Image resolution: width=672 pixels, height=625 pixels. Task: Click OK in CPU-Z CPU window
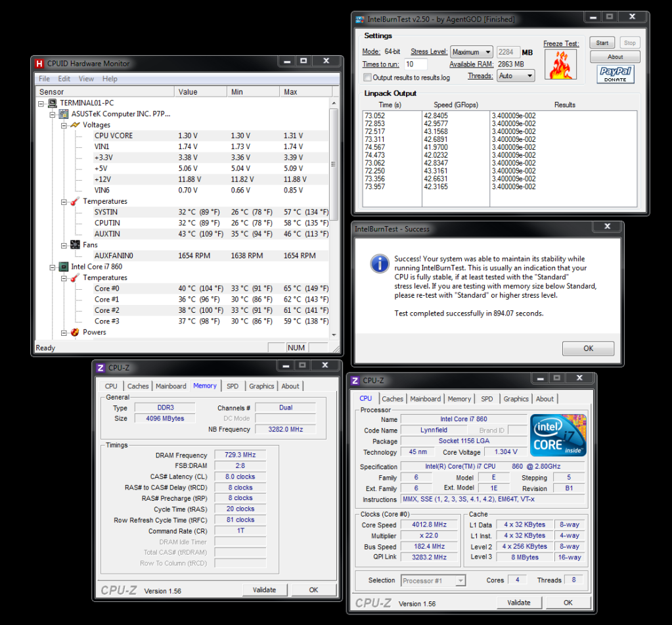pos(568,603)
